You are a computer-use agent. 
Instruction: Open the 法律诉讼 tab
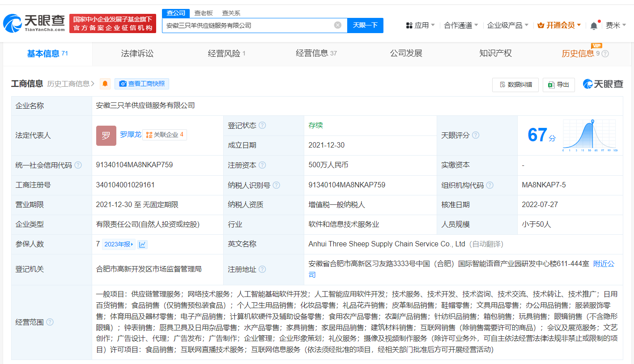click(137, 53)
